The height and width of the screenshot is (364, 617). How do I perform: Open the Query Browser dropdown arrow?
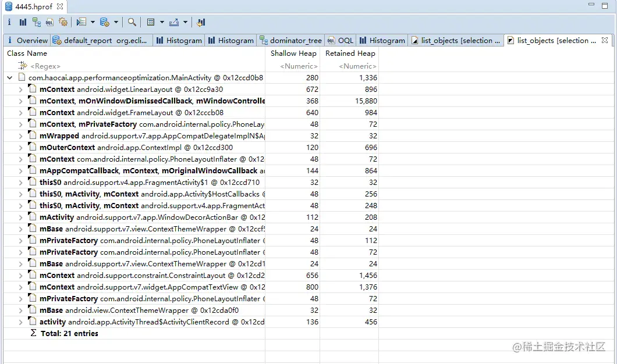point(116,23)
